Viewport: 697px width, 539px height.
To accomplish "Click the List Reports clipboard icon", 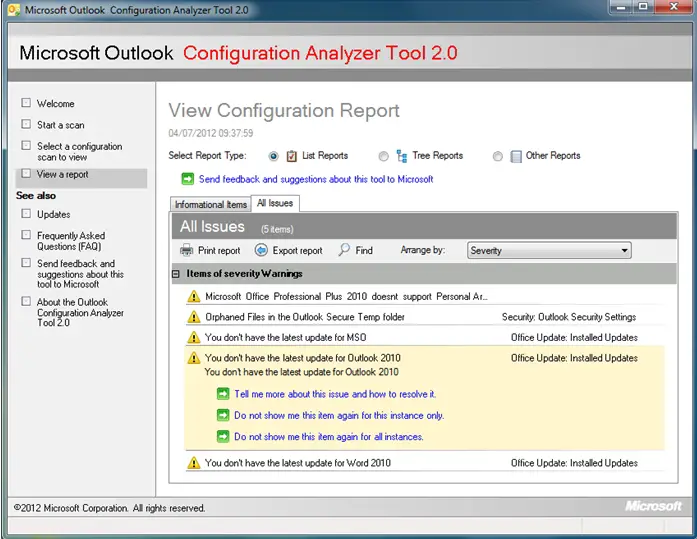I will (x=292, y=156).
